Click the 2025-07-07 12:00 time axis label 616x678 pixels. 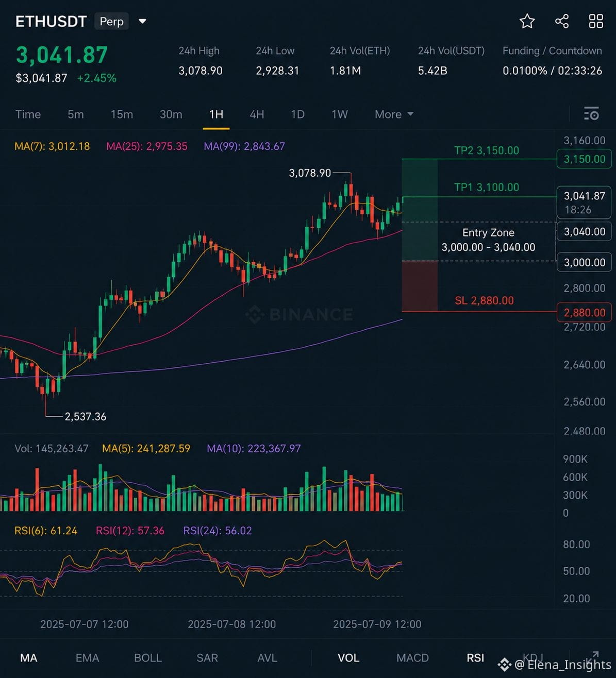[85, 624]
